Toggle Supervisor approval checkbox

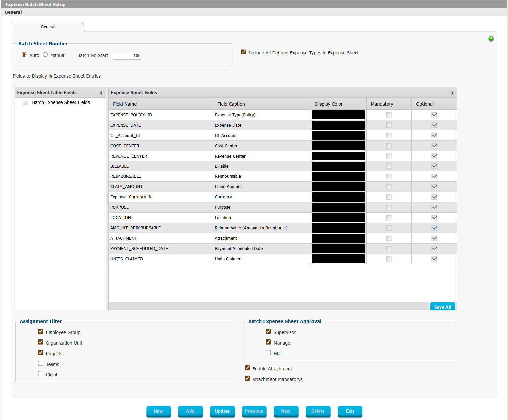(268, 331)
